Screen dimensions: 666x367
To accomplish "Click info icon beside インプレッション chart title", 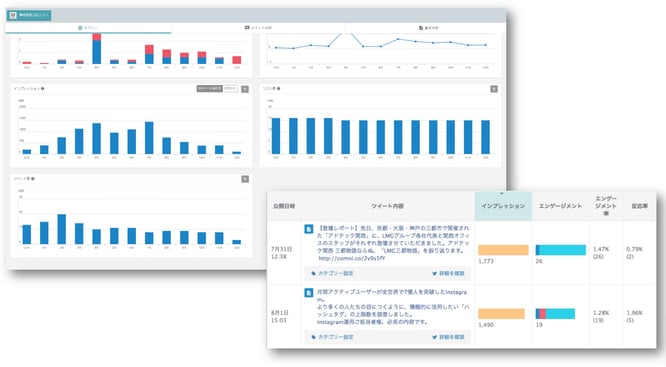I will point(43,88).
